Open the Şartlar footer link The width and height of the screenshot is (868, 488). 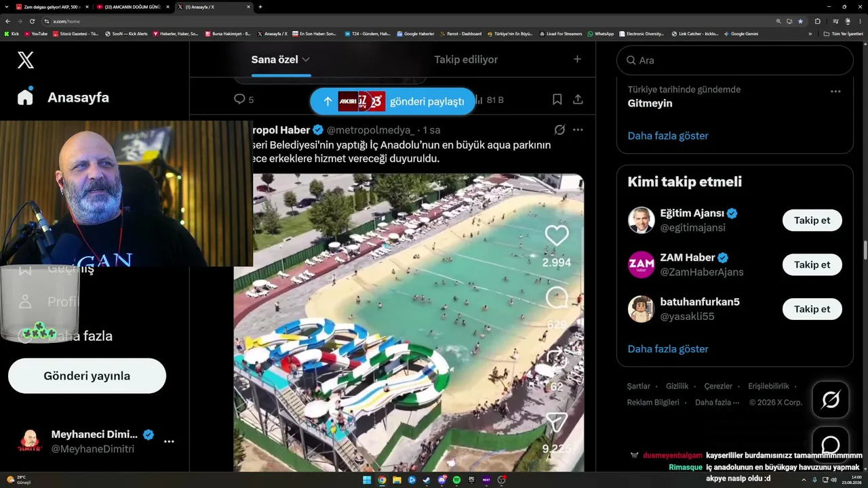[639, 386]
